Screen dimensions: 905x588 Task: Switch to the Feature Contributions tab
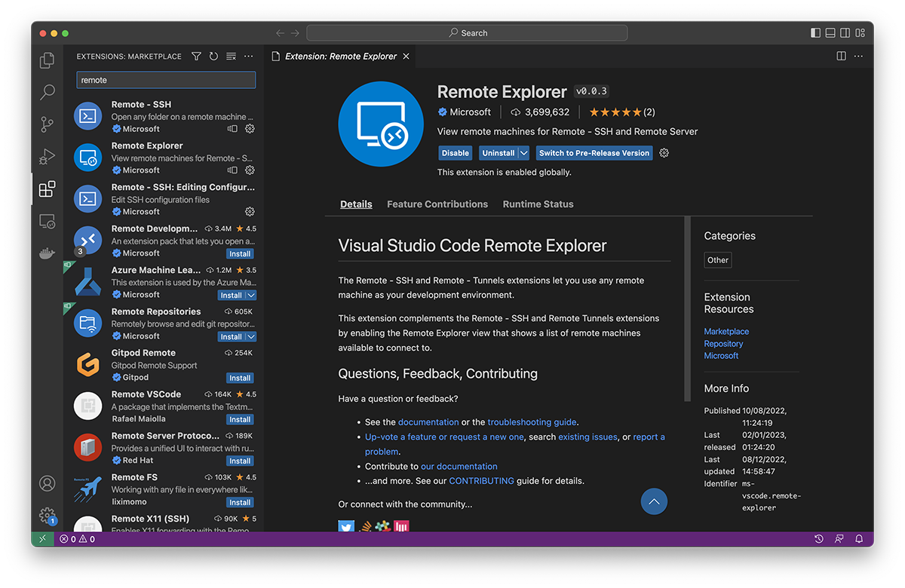[x=437, y=204]
